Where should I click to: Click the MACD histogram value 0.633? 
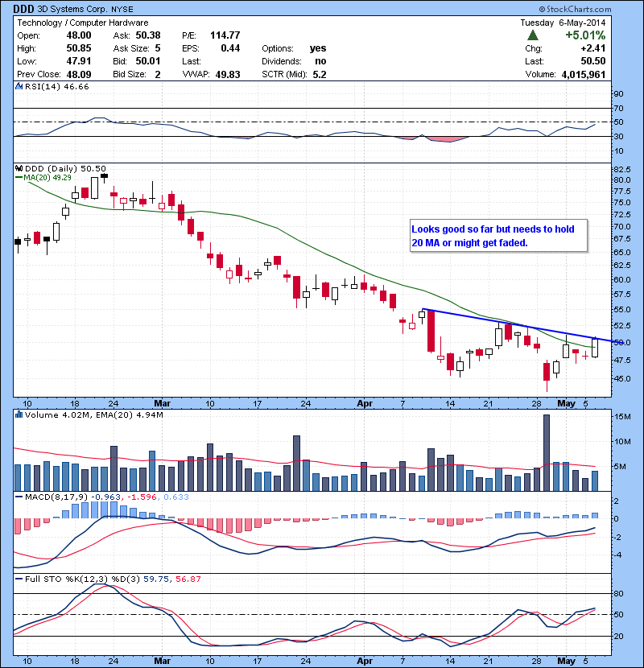[176, 497]
